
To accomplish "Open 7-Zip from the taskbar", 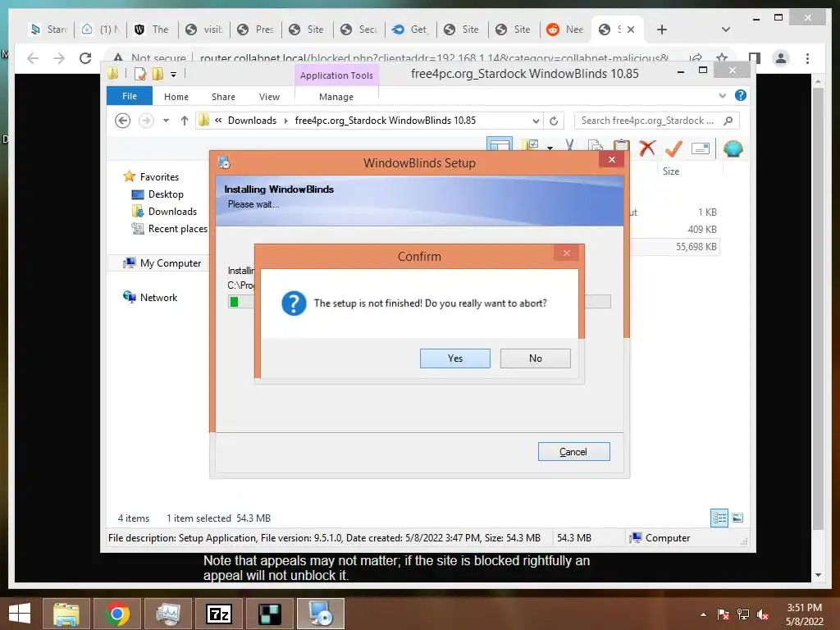I will (x=218, y=614).
